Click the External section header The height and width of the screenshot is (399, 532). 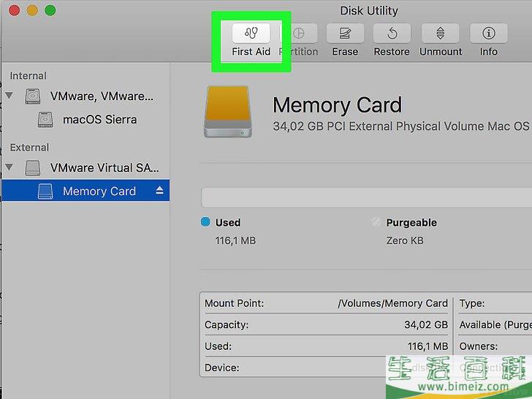[29, 148]
